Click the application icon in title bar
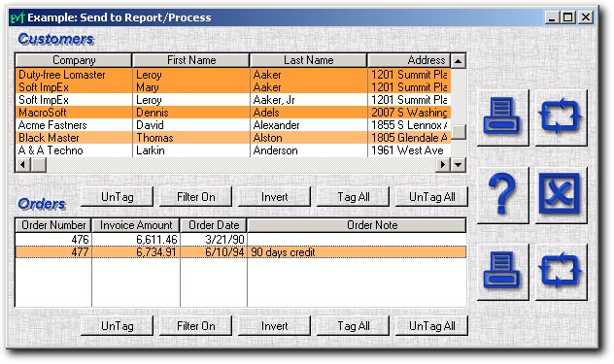The image size is (614, 364). pos(17,17)
